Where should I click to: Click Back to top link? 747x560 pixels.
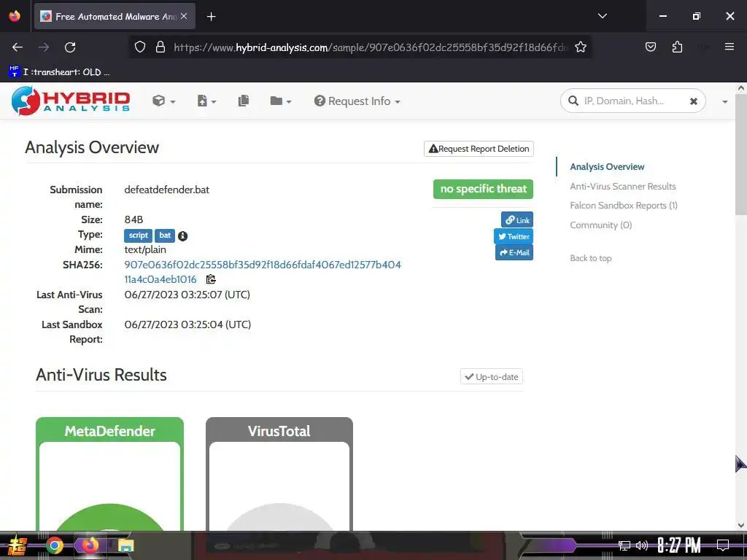pos(591,258)
